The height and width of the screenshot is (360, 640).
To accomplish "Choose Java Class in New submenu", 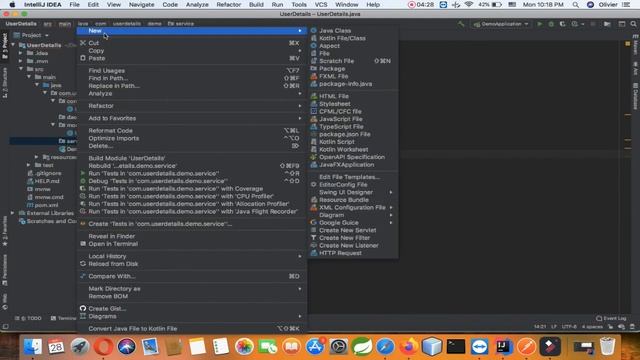I will 353,31.
